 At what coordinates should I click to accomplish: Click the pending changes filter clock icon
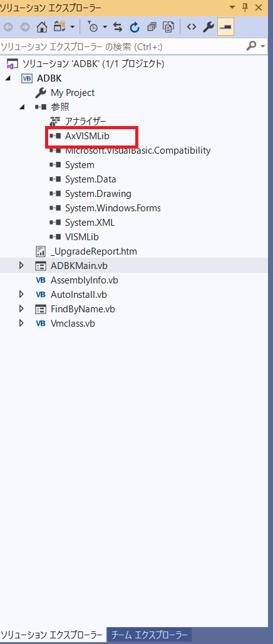[93, 27]
